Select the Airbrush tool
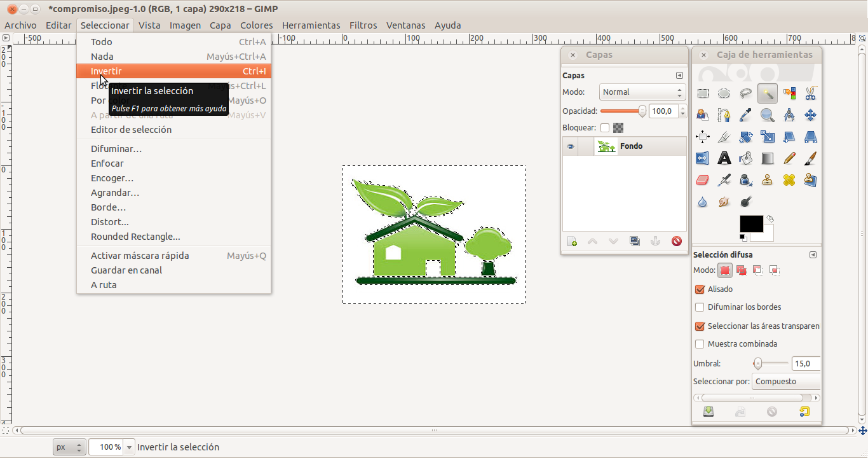The width and height of the screenshot is (868, 458). click(x=724, y=180)
